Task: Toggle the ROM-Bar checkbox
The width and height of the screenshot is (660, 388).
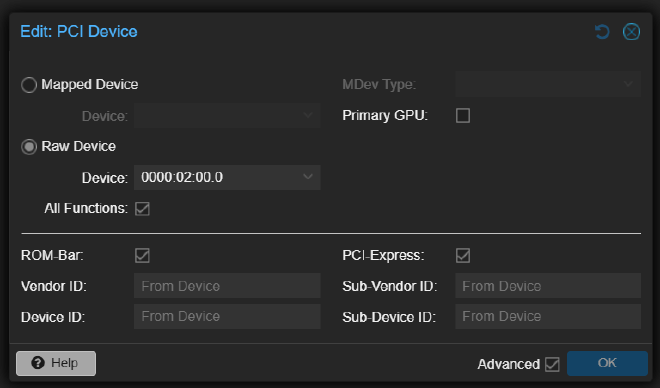Action: (x=142, y=255)
